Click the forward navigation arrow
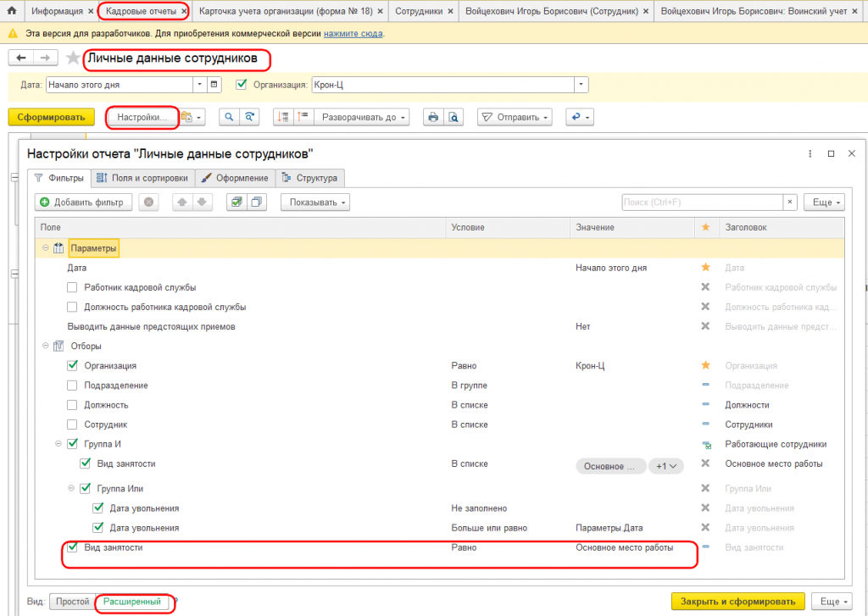 click(x=46, y=58)
